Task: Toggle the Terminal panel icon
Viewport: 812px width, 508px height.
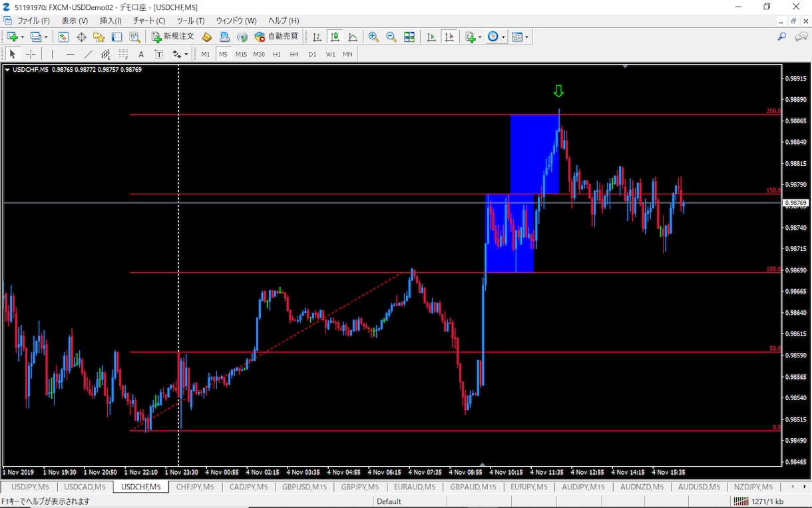Action: pos(116,37)
